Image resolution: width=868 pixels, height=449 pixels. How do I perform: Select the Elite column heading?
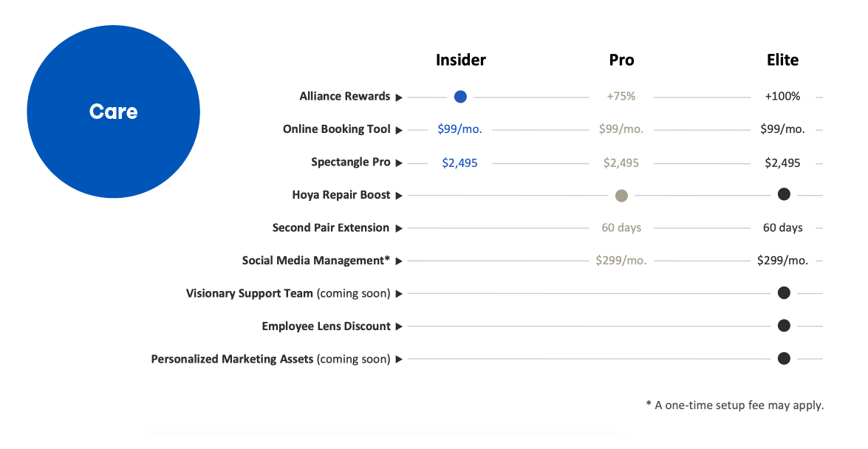point(783,60)
